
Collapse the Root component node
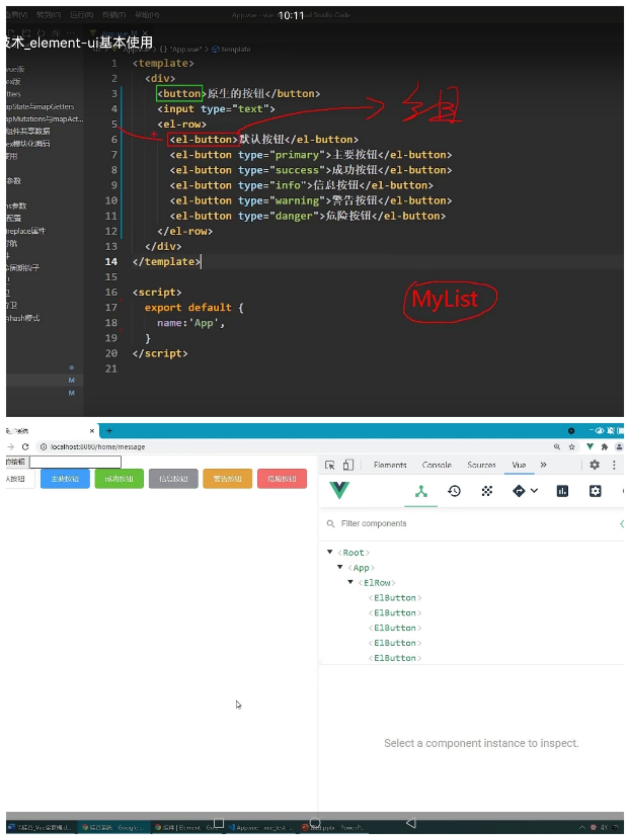330,552
